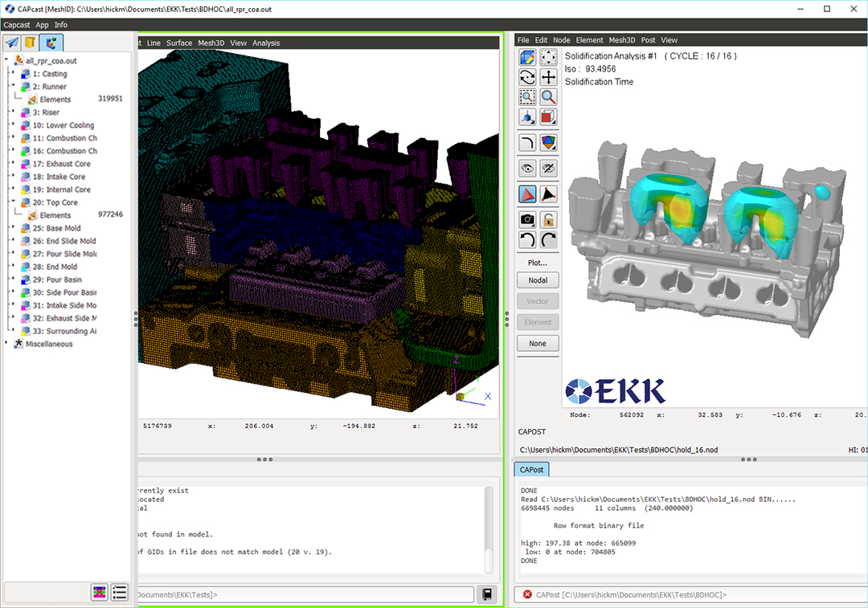Click the 977246 elements count value

(110, 214)
